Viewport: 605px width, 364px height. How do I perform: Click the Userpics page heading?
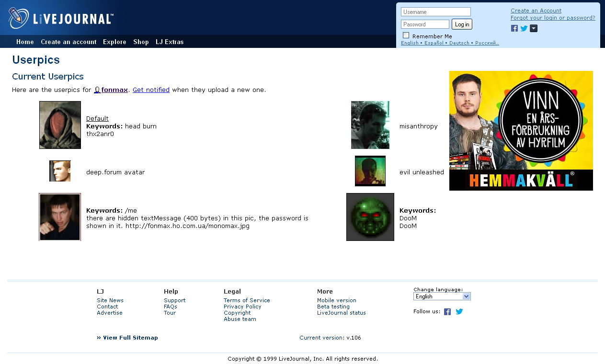pyautogui.click(x=36, y=60)
